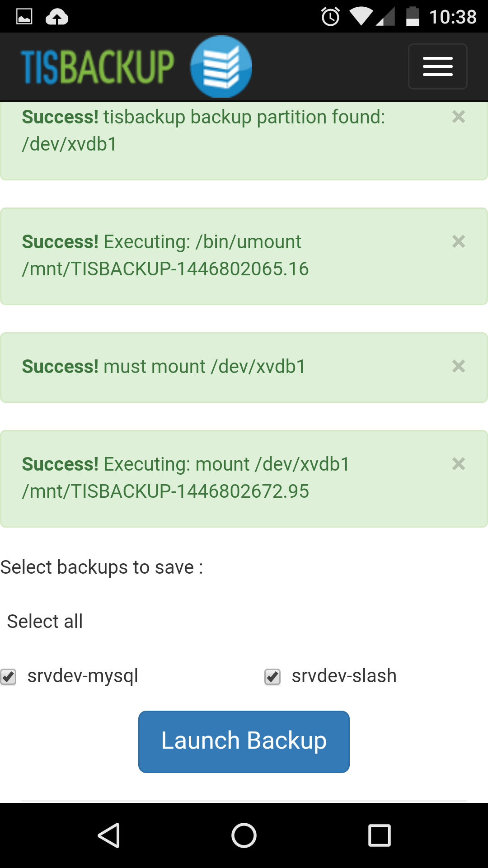Click the Select all link
The width and height of the screenshot is (488, 868).
(45, 622)
